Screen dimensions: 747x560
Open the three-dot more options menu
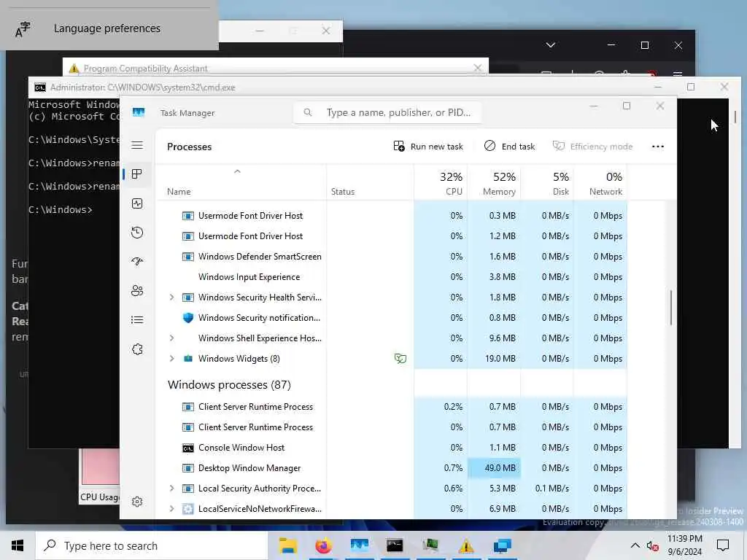658,146
